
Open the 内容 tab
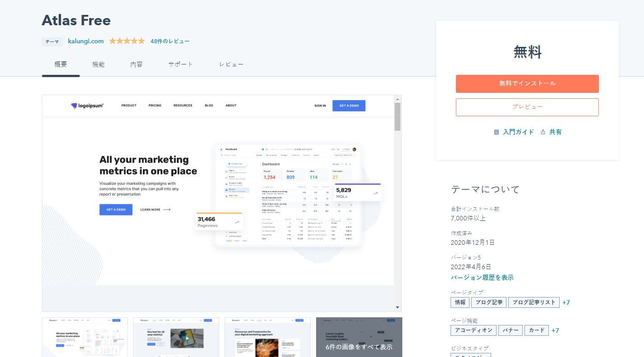(x=136, y=64)
